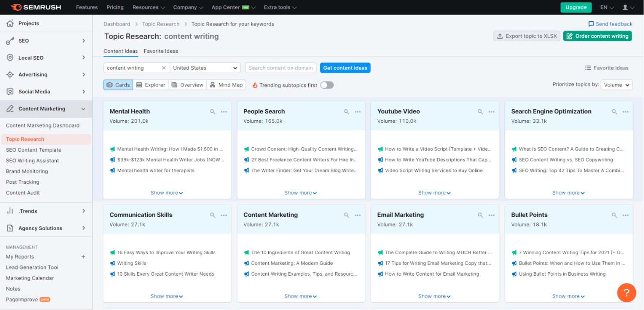The width and height of the screenshot is (644, 310).
Task: Select the Content Ideas tab
Action: click(x=121, y=51)
